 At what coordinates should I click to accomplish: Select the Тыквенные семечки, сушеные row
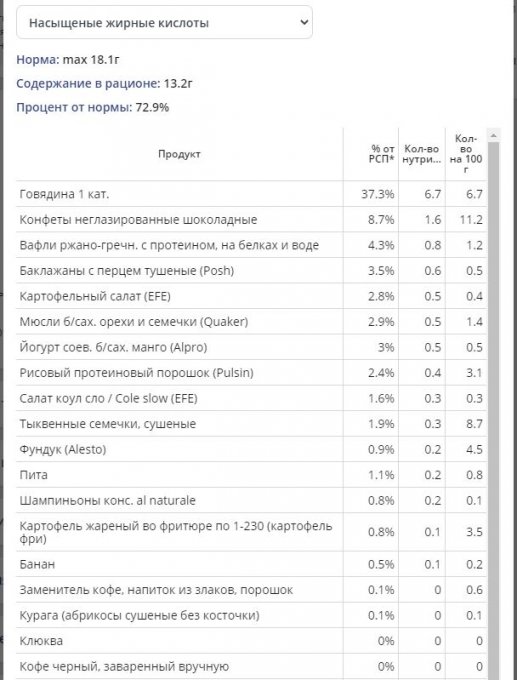tap(252, 424)
